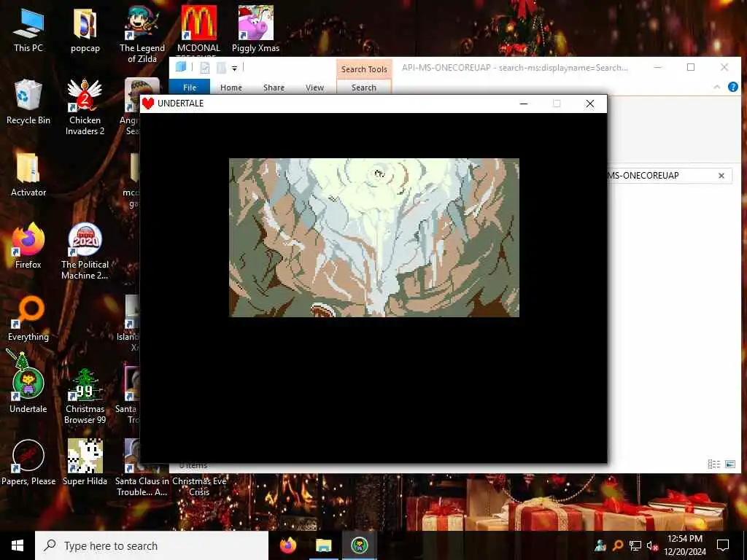Click New folder icon in Explorer quick access toolbar
This screenshot has height=560, width=747.
coord(221,68)
